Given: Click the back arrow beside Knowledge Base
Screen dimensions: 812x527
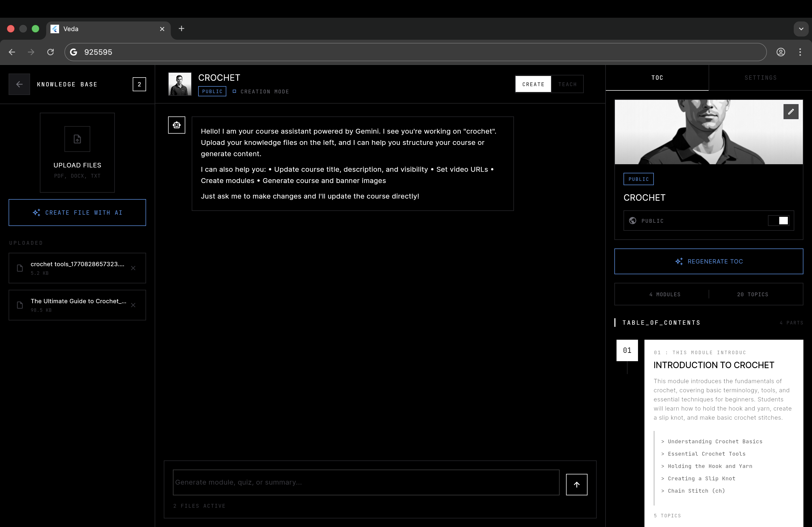Looking at the screenshot, I should pyautogui.click(x=19, y=84).
